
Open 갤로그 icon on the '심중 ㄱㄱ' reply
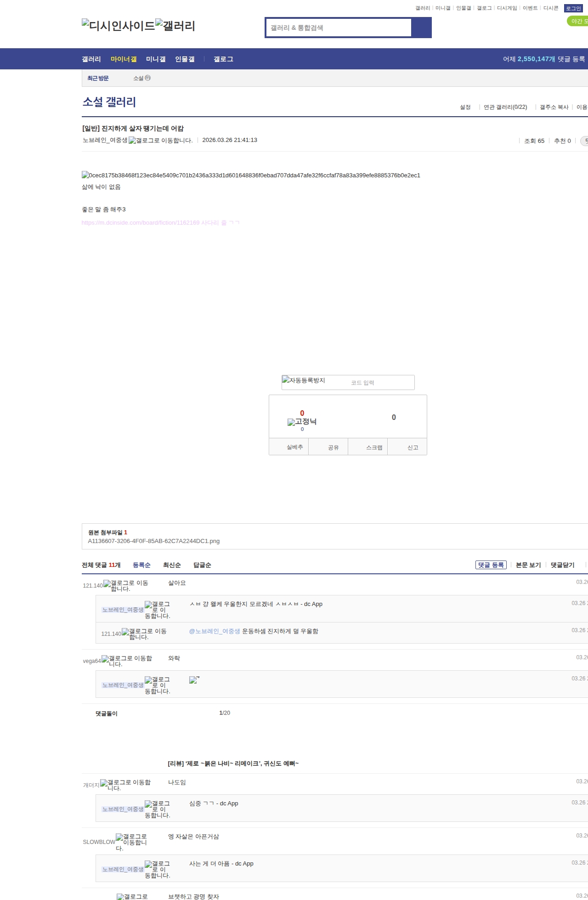(158, 809)
